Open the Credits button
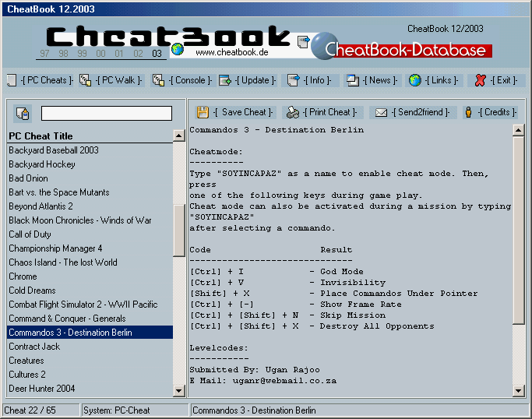Screen dimensions: 532x419 (x=468, y=112)
